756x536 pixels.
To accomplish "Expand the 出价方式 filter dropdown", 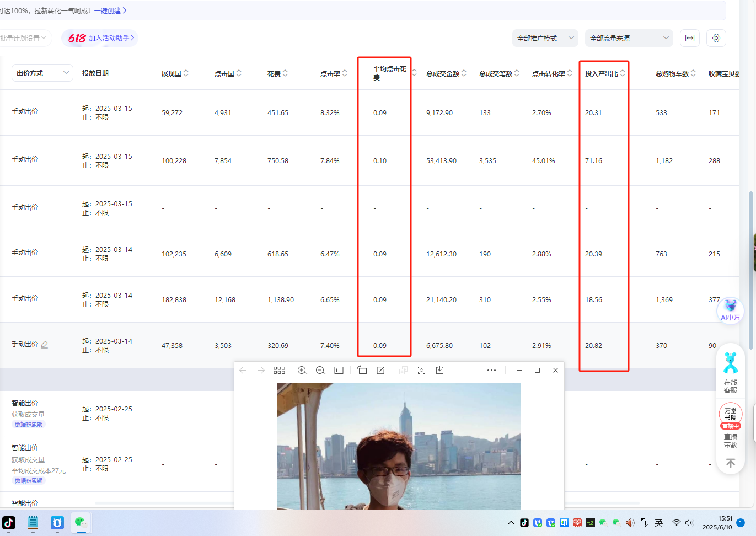I will click(42, 73).
